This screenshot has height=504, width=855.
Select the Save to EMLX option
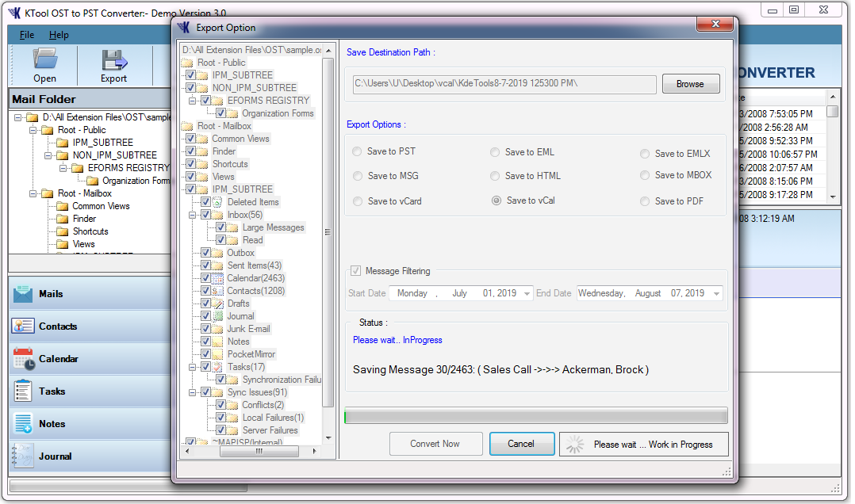pos(645,155)
